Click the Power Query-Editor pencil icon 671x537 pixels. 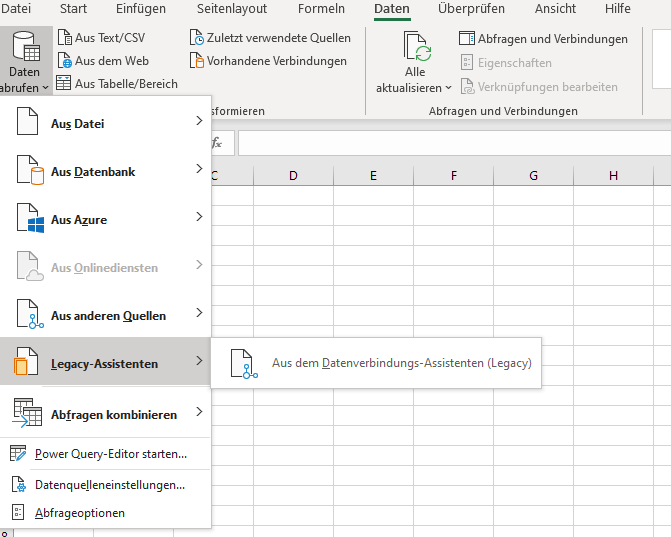point(18,453)
